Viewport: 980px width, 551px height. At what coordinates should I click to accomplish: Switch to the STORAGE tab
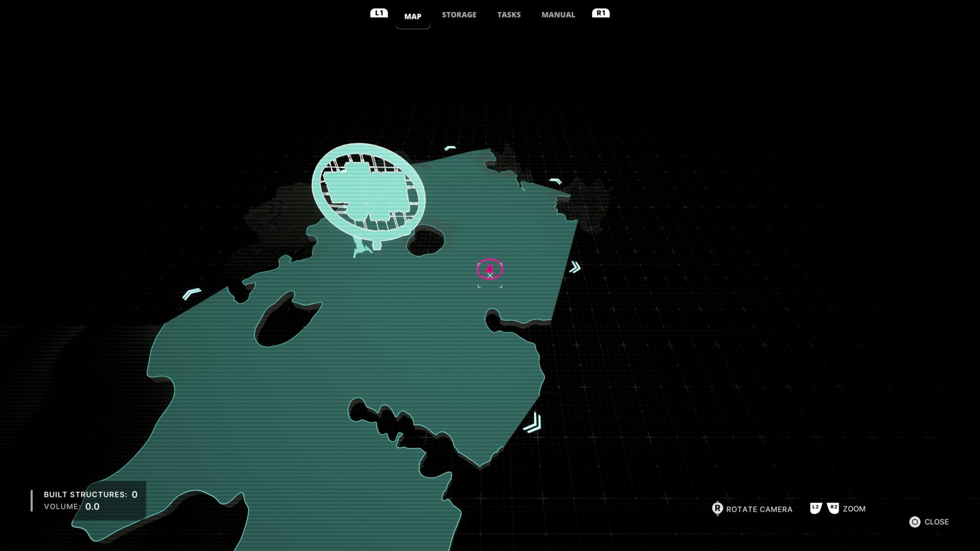click(x=459, y=15)
